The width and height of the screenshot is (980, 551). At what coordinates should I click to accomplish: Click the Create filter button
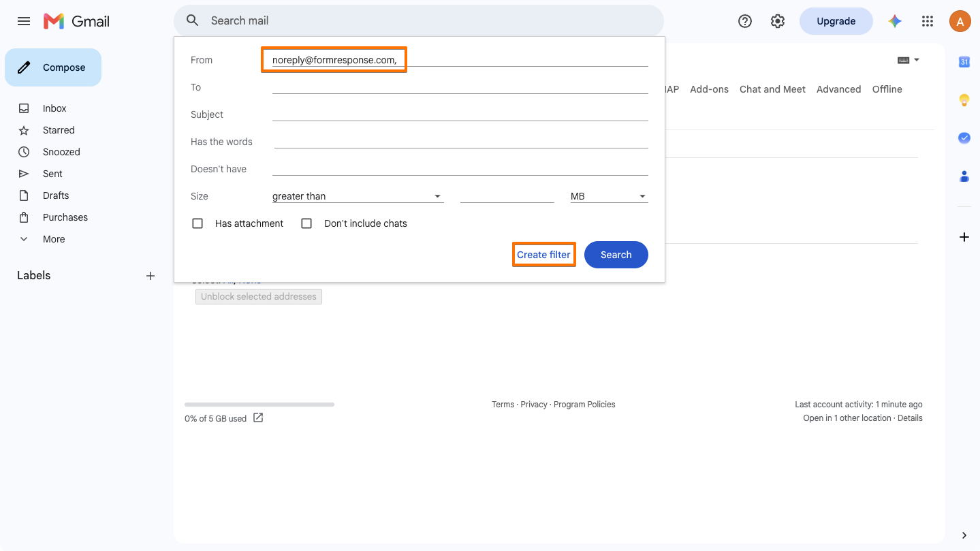pos(543,255)
